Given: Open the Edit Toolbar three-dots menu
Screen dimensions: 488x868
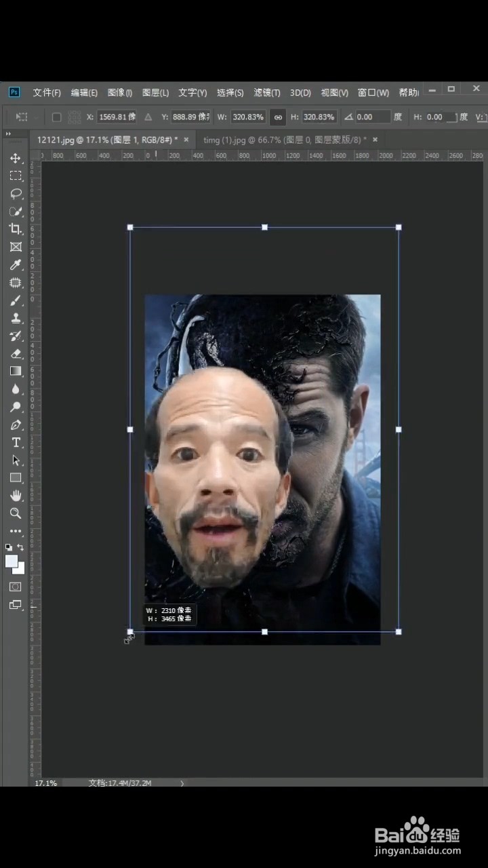Looking at the screenshot, I should click(x=16, y=531).
